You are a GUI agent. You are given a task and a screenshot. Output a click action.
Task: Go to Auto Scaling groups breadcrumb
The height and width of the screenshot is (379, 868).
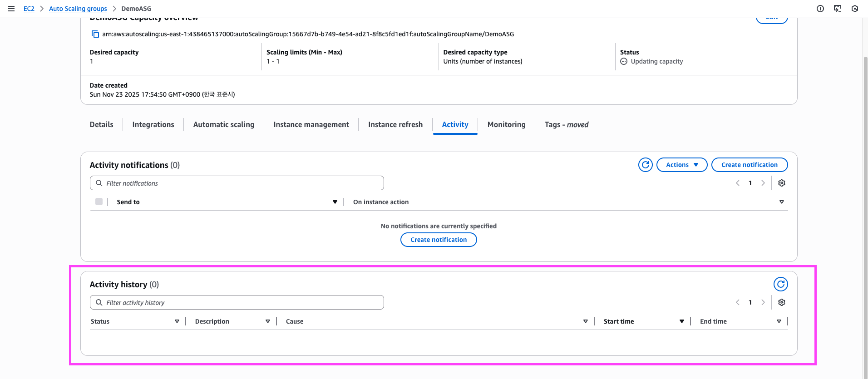pyautogui.click(x=78, y=9)
